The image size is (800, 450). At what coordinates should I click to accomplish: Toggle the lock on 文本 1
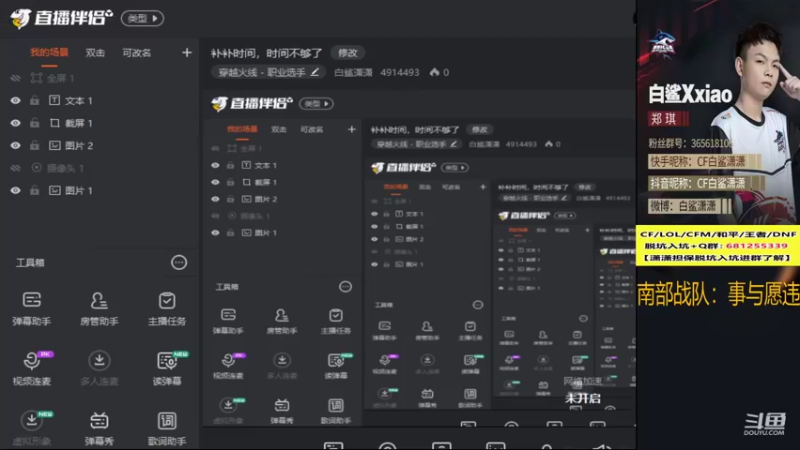click(x=34, y=101)
